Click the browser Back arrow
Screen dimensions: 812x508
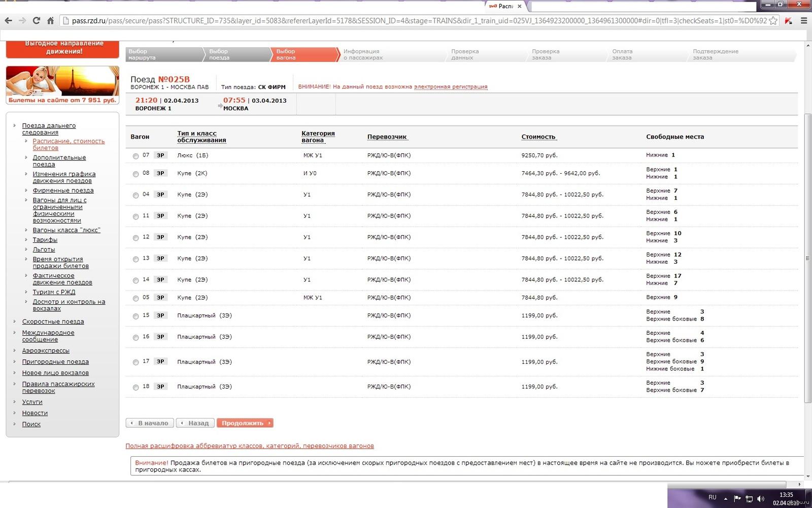[x=8, y=21]
